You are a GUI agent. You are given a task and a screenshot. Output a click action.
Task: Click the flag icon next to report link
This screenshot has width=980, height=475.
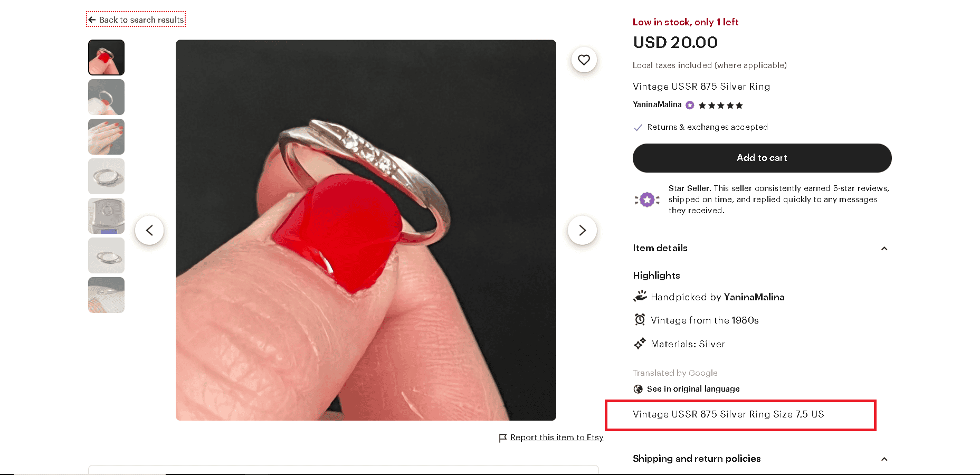[503, 437]
